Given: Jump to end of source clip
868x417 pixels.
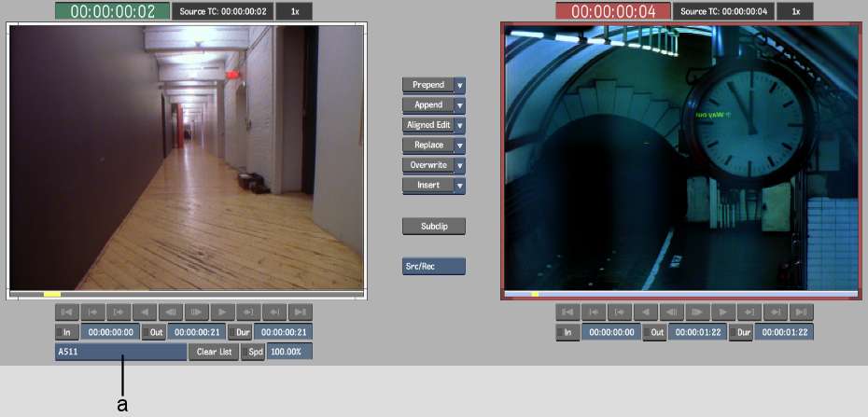Looking at the screenshot, I should (x=301, y=312).
